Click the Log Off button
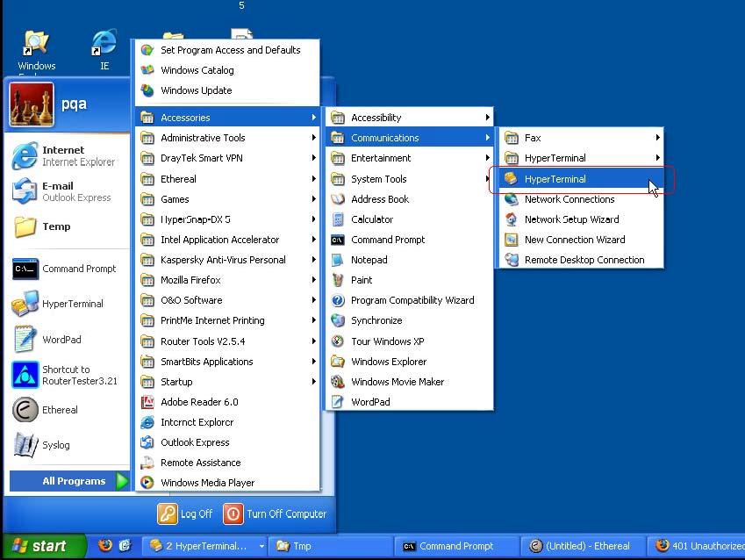This screenshot has height=560, width=745. point(185,513)
